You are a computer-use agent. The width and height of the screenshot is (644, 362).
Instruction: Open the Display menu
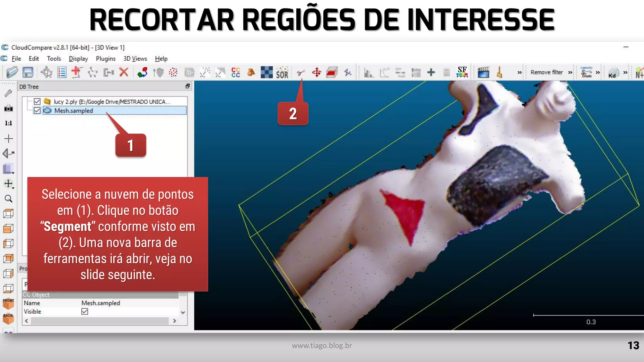[78, 59]
